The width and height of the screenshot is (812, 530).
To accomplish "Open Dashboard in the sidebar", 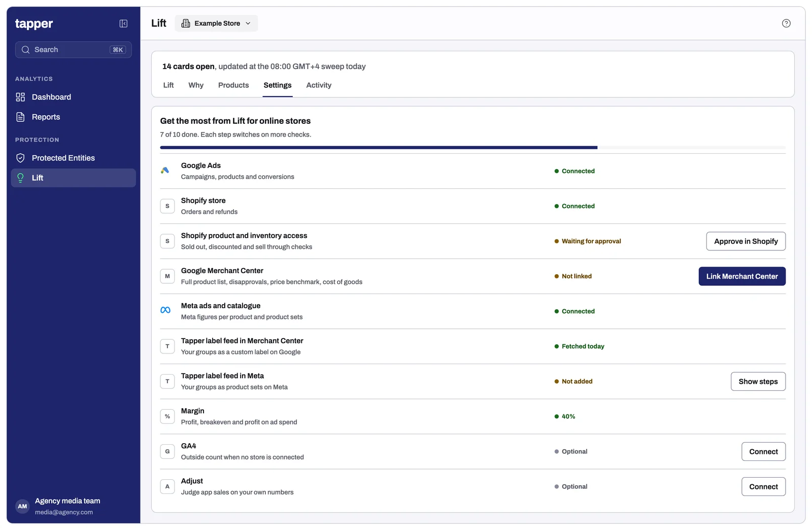I will pos(74,97).
